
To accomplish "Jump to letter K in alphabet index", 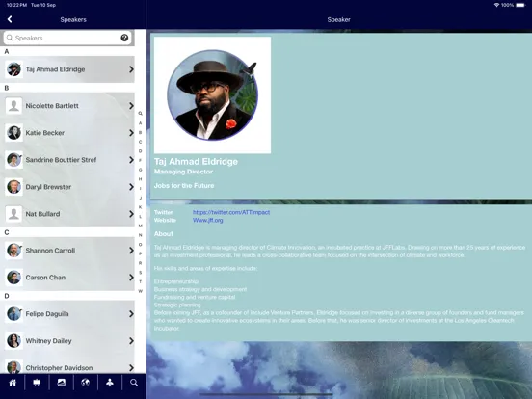I will point(140,207).
